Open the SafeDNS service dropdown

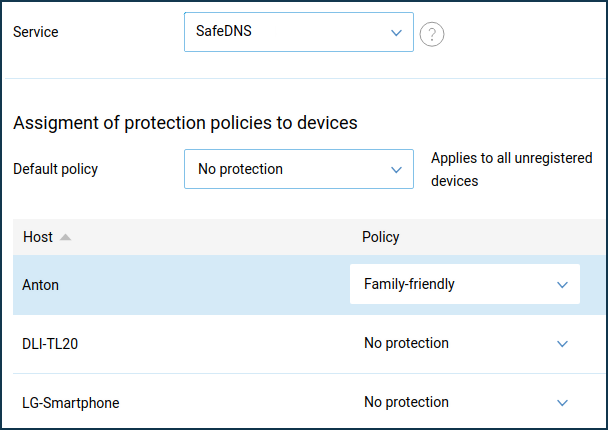(x=299, y=32)
